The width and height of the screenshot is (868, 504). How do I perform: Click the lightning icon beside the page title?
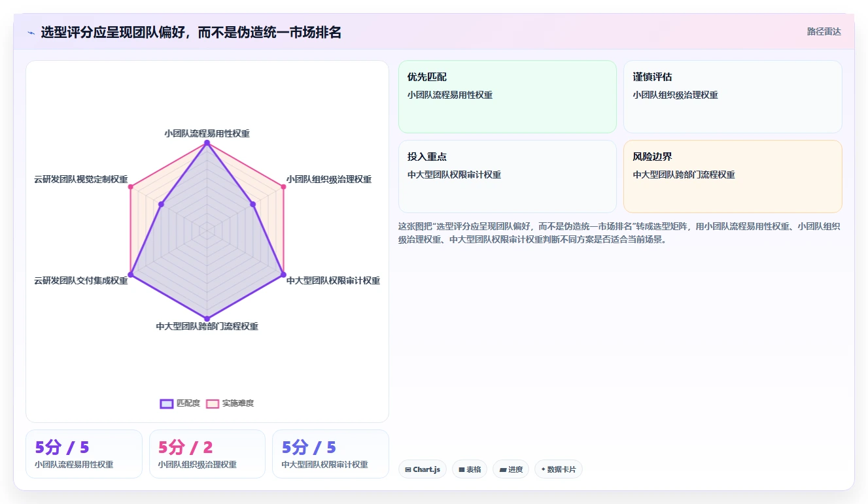point(31,33)
